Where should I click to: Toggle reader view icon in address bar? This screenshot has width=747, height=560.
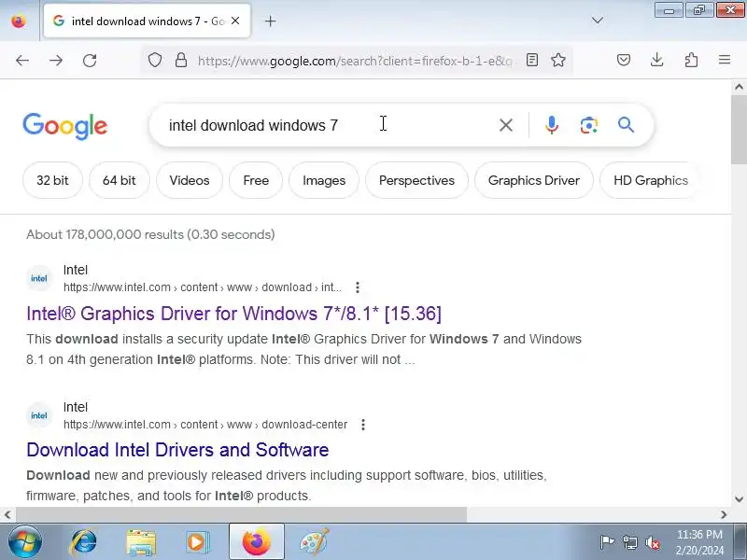click(x=532, y=60)
